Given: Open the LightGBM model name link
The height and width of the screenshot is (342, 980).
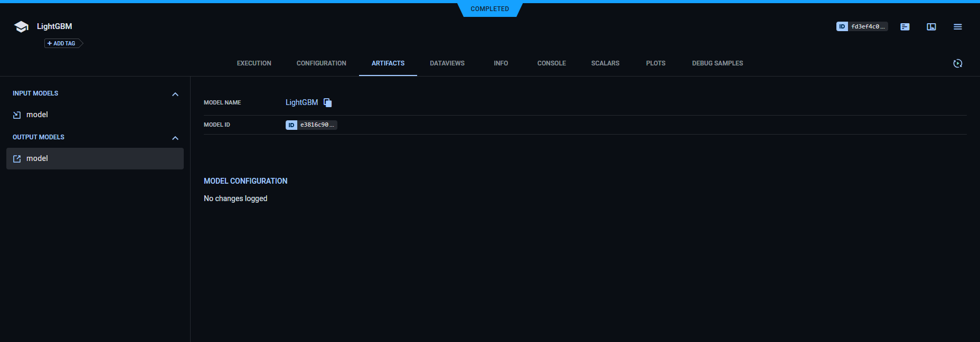Looking at the screenshot, I should click(x=301, y=102).
